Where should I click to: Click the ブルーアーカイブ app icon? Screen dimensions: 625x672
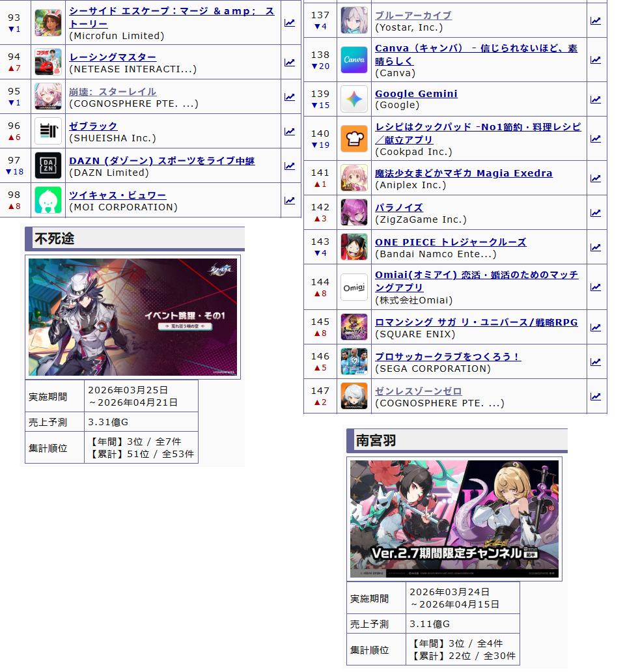tap(354, 20)
